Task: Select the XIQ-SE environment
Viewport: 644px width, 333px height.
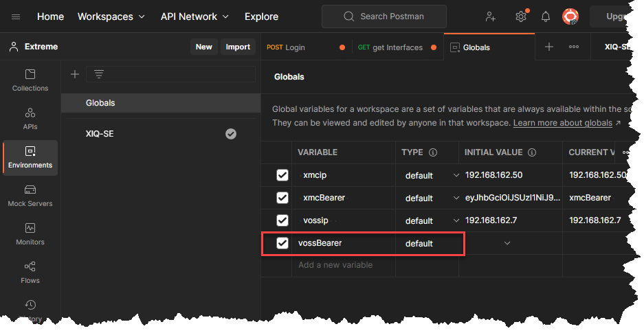Action: [161, 134]
